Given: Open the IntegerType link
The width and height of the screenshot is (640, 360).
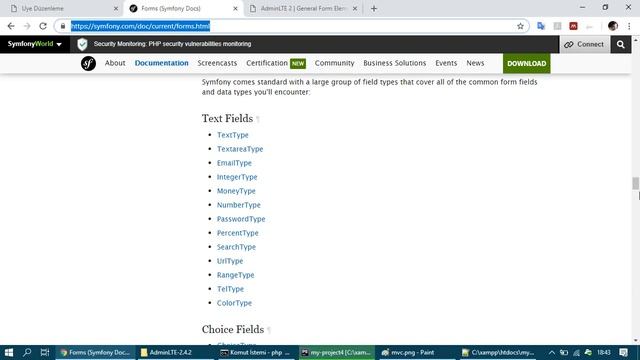Looking at the screenshot, I should [x=237, y=177].
